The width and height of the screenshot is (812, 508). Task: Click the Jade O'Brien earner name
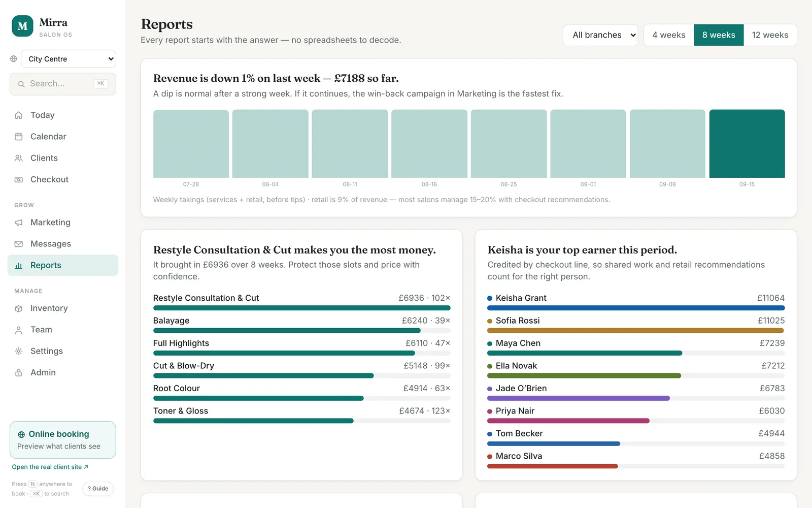coord(521,389)
